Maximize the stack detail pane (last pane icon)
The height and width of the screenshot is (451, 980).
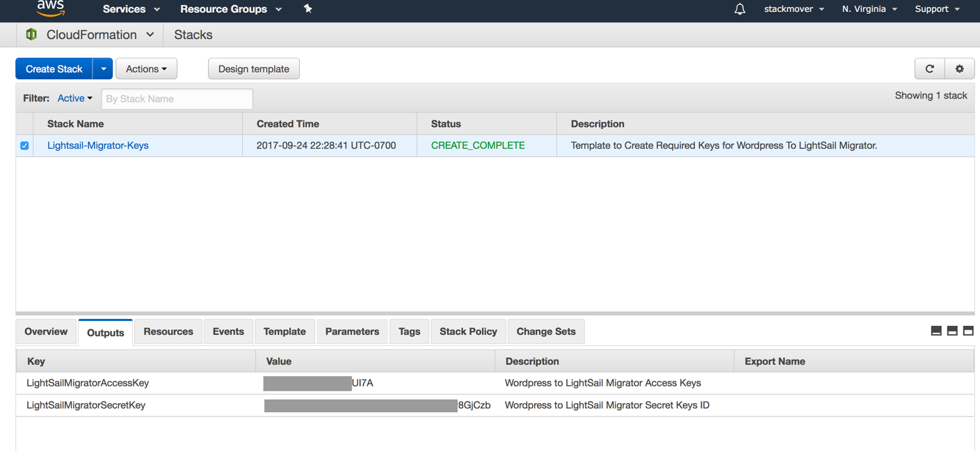click(968, 331)
